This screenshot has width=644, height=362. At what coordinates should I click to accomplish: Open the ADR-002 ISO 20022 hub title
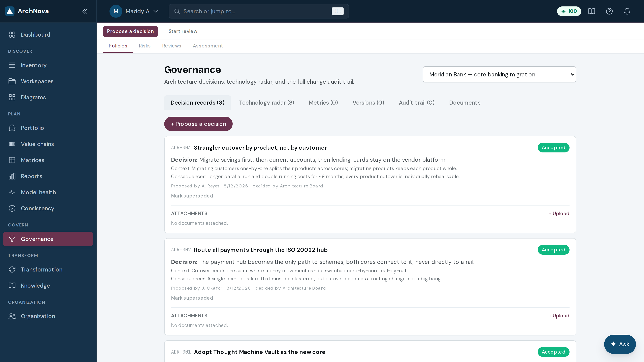(260, 250)
